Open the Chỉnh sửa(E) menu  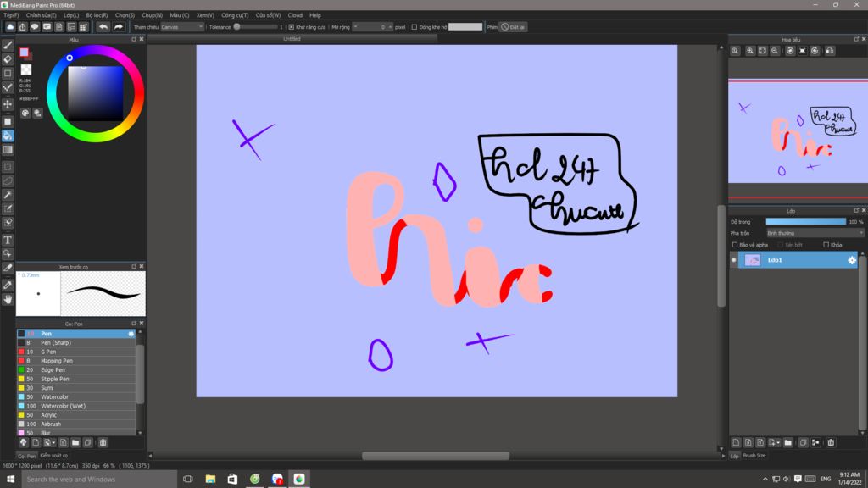click(41, 15)
